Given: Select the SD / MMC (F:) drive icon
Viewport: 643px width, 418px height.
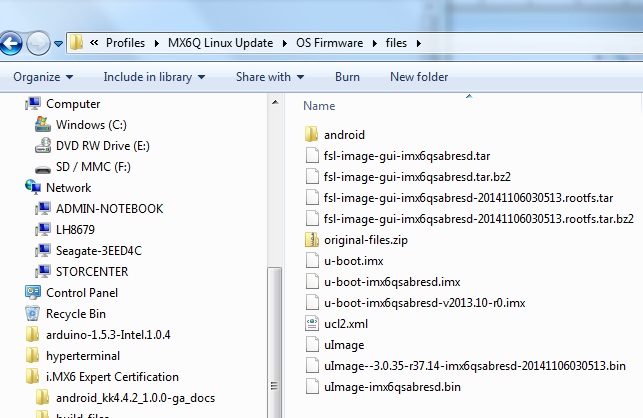Looking at the screenshot, I should [43, 169].
